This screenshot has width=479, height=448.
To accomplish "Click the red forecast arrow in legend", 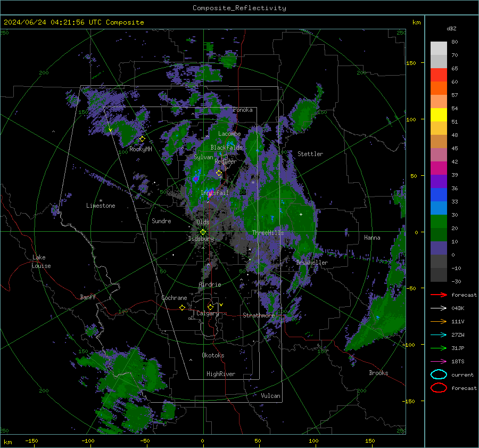I will coord(439,295).
